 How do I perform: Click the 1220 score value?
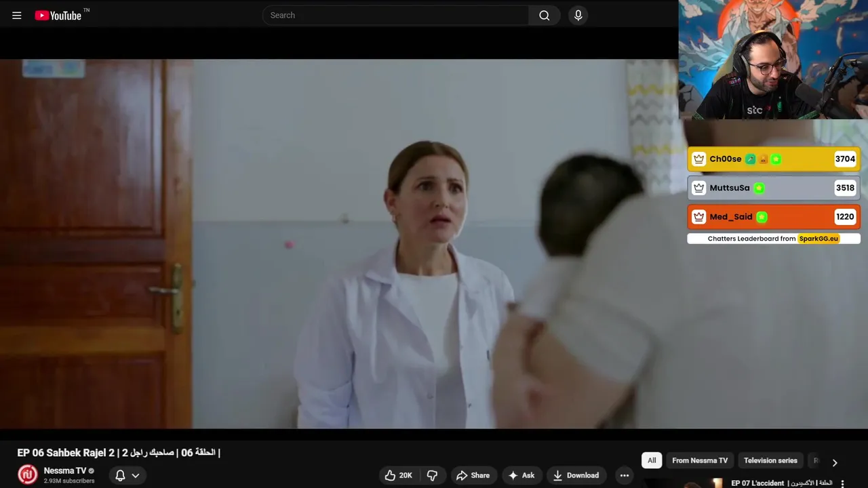pyautogui.click(x=845, y=217)
